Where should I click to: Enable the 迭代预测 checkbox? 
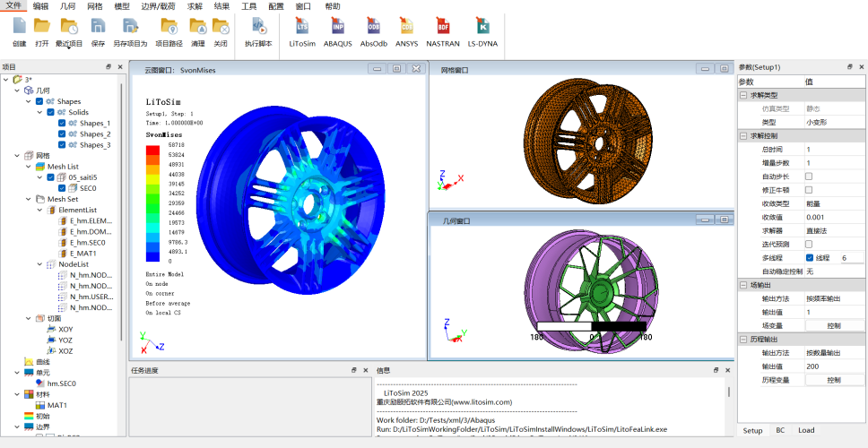(809, 244)
